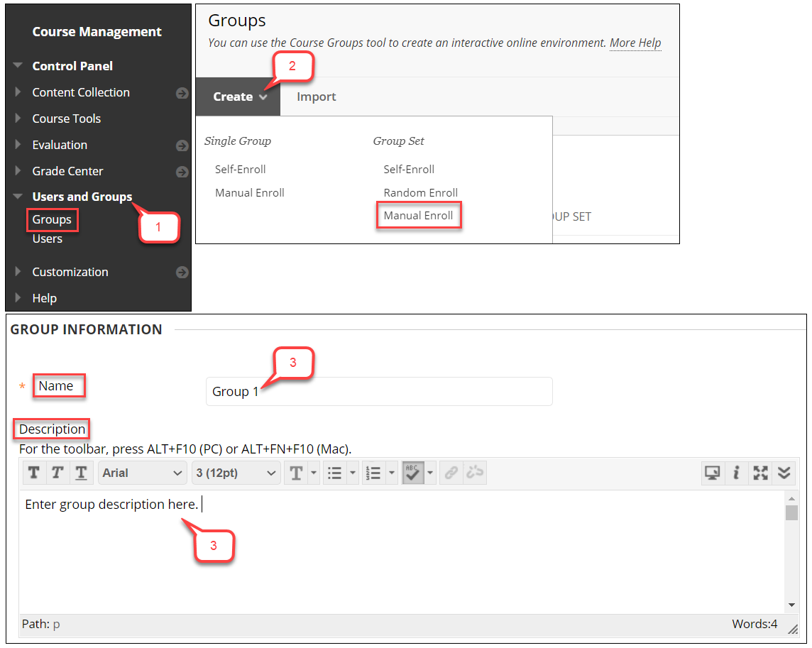
Task: Click the Grade Center go-arrow icon
Action: 182,172
